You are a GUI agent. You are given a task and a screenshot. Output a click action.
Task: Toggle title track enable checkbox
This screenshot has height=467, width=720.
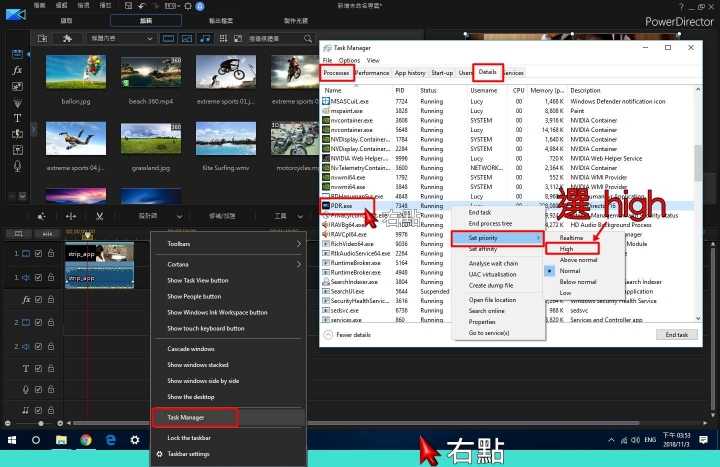click(x=39, y=368)
